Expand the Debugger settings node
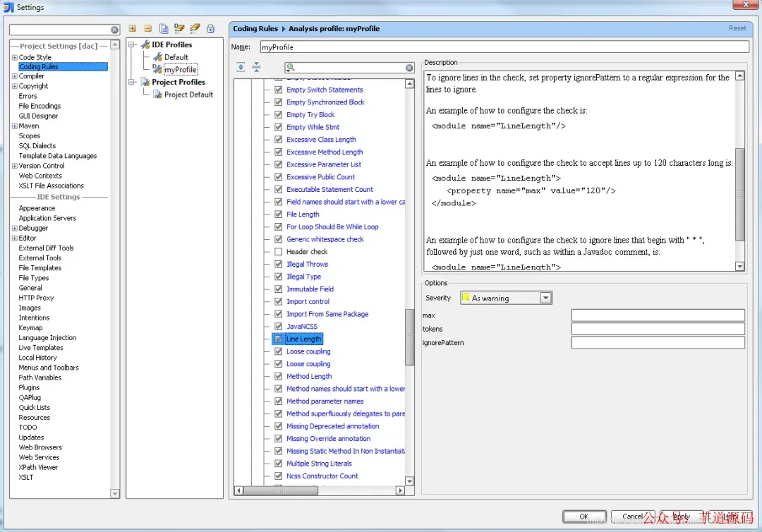 point(15,229)
